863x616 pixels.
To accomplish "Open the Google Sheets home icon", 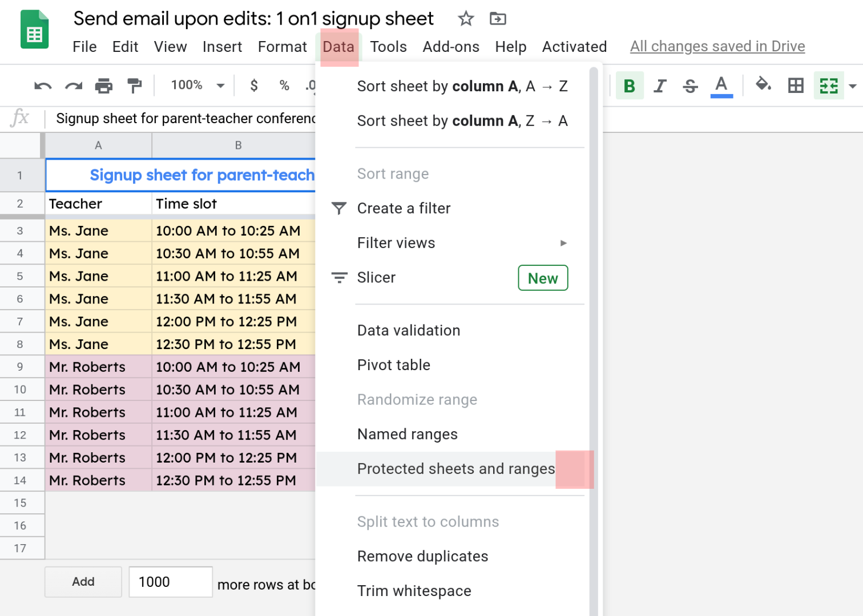I will tap(35, 30).
